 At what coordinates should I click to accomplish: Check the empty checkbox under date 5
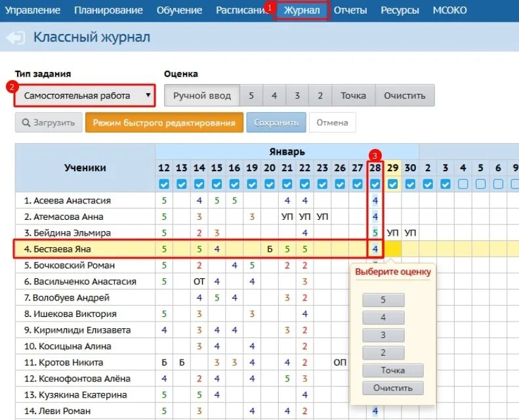point(480,184)
